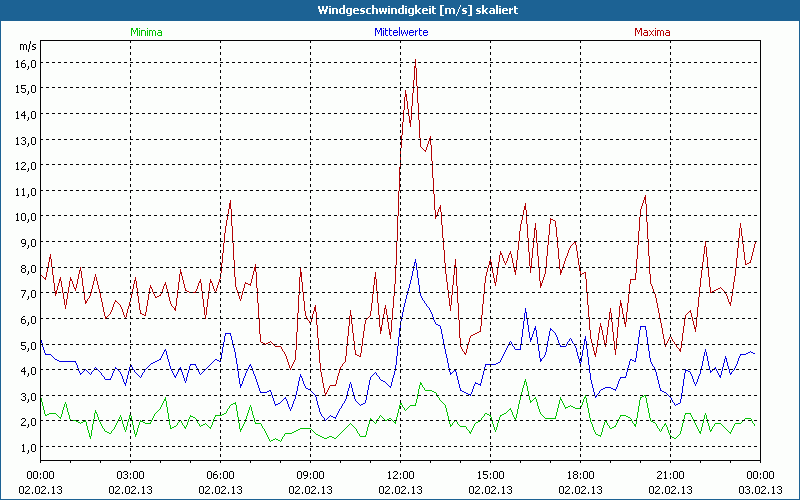
Task: Click the 15:00 time axis label
Action: point(490,474)
